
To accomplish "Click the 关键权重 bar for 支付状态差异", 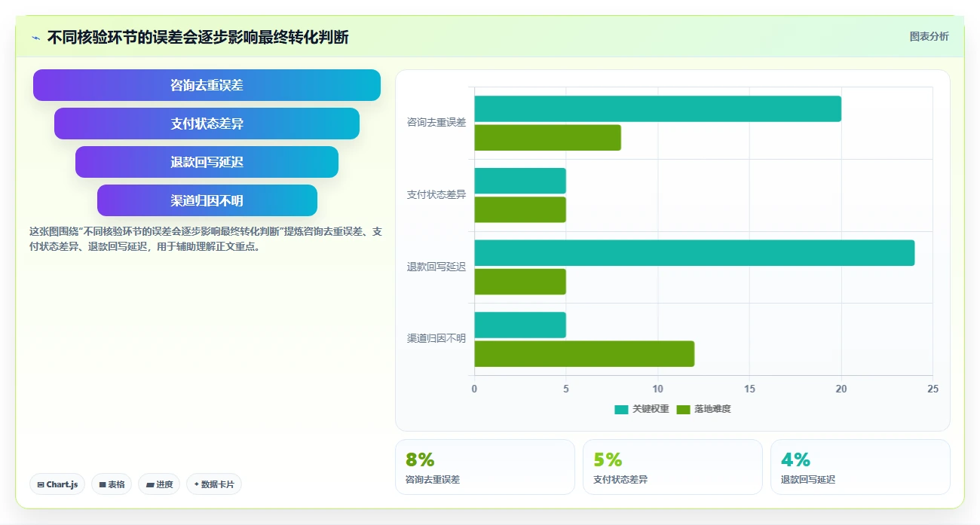I will (x=520, y=181).
